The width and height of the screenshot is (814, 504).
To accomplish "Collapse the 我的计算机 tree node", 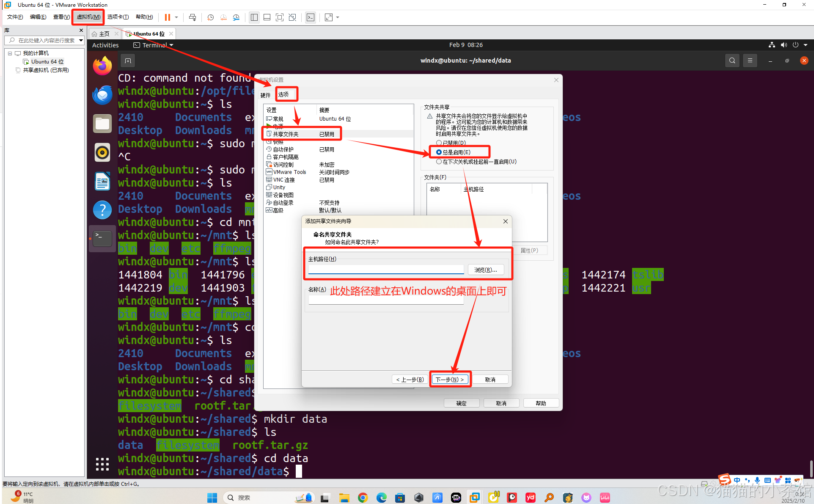I will pyautogui.click(x=10, y=53).
